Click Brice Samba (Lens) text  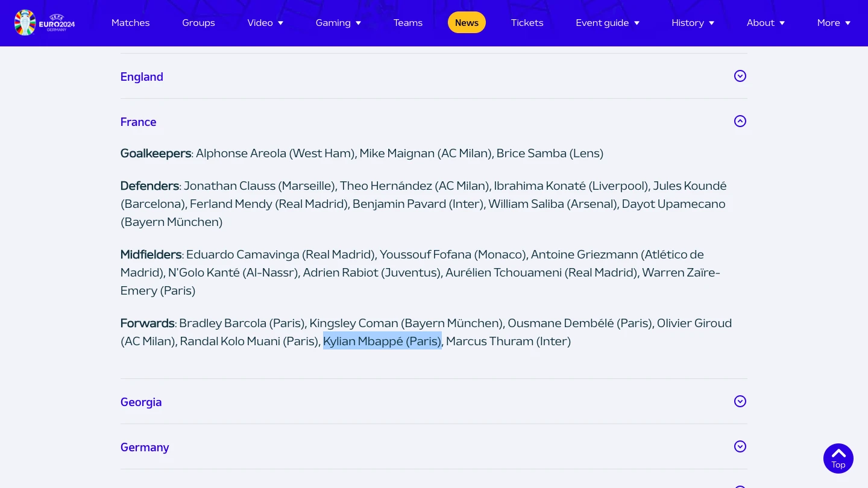click(550, 153)
